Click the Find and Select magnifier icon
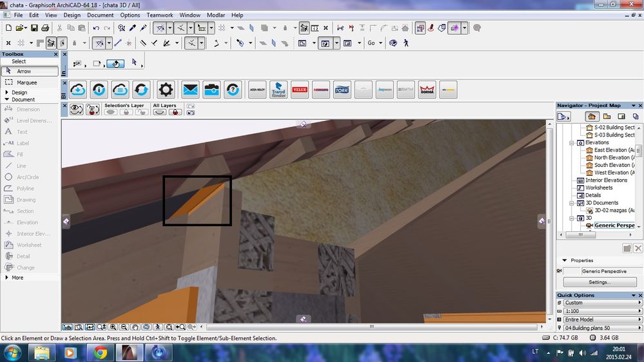Screen dimensions: 644x362 tap(122, 28)
